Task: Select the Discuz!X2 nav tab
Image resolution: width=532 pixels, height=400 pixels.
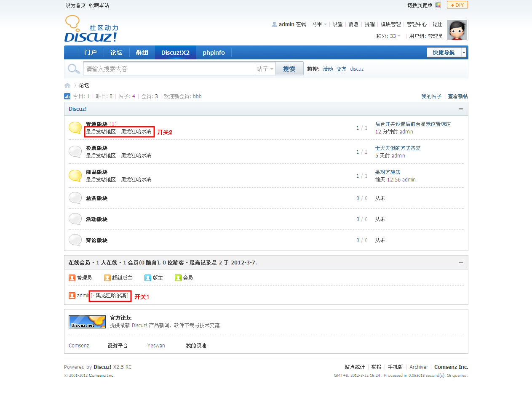Action: click(175, 53)
